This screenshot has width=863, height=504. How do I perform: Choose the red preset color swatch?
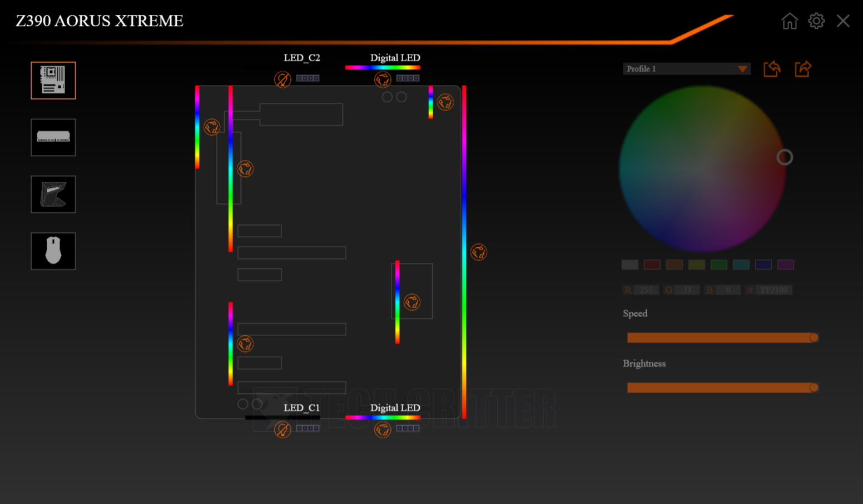tap(652, 265)
